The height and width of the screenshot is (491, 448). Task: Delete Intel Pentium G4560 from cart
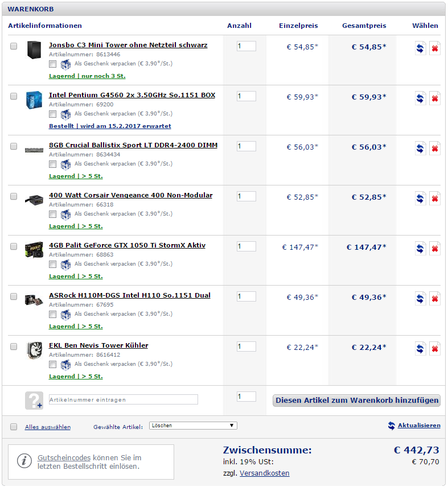point(435,98)
